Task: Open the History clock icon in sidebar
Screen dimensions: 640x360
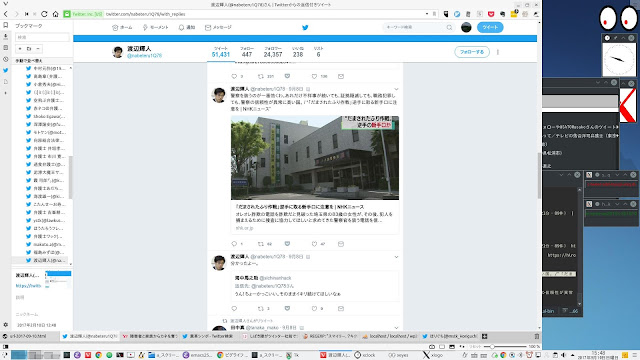Action: (x=5, y=59)
